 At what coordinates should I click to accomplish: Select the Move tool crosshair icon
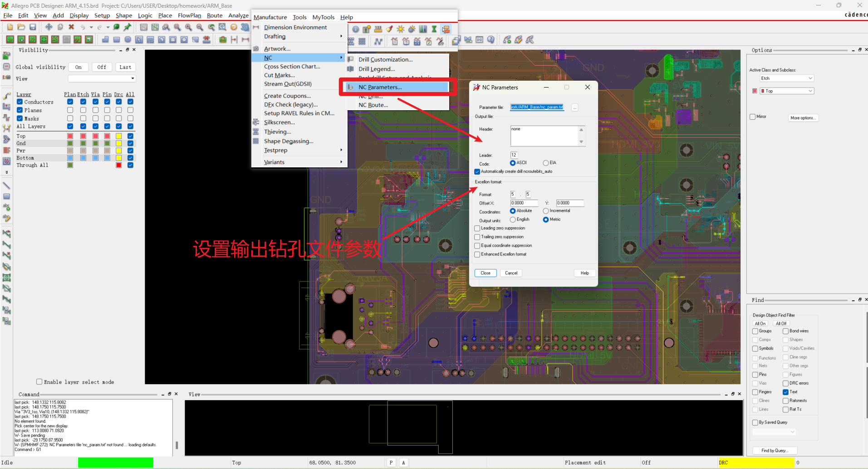[x=49, y=27]
